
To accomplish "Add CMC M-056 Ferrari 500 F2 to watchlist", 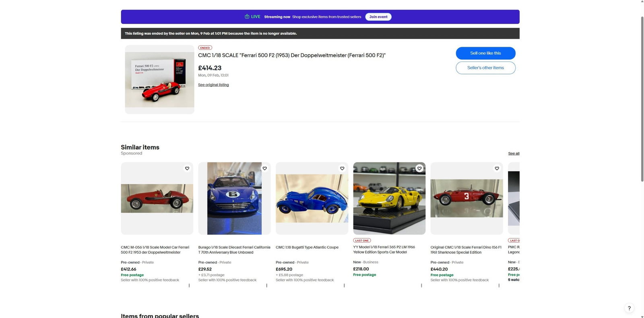I will [x=187, y=168].
